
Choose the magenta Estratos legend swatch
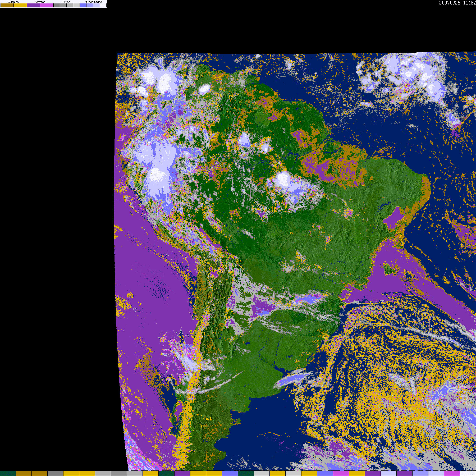click(47, 6)
